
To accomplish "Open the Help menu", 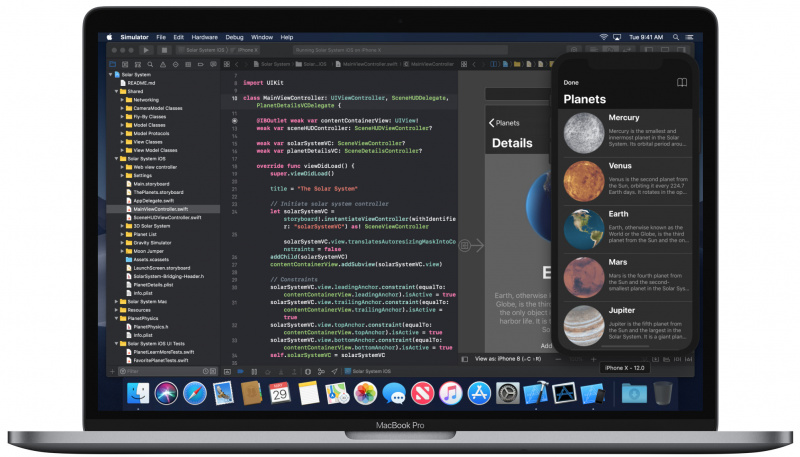I will [287, 37].
